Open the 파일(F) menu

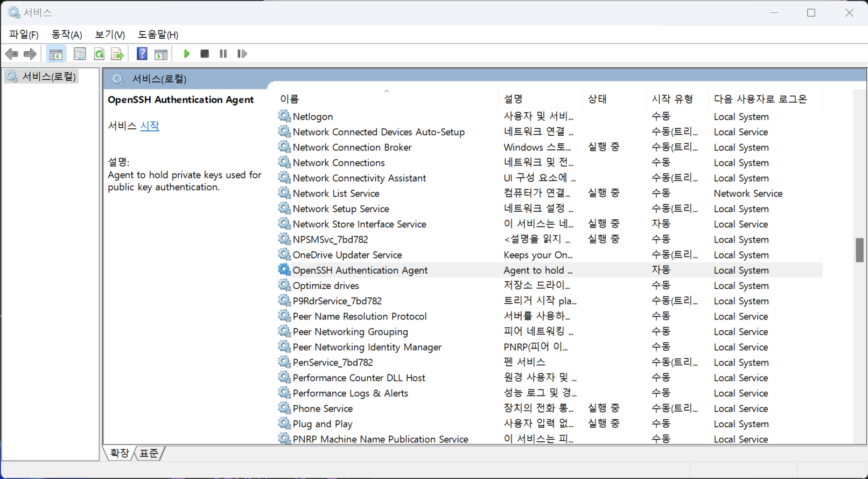(x=24, y=34)
